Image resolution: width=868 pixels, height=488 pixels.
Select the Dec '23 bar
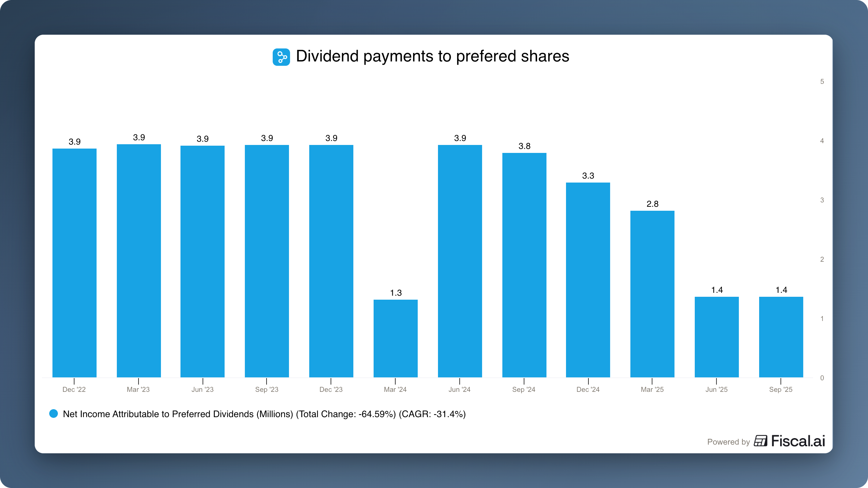click(x=331, y=261)
